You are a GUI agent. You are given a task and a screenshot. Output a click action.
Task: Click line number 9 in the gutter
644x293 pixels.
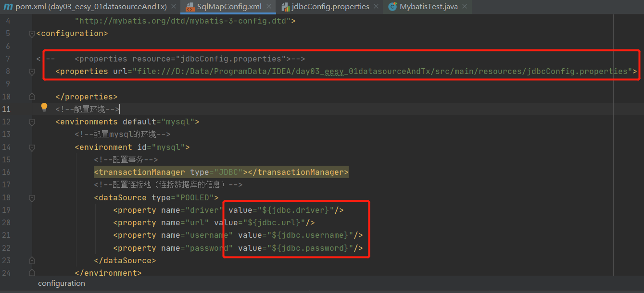click(8, 84)
